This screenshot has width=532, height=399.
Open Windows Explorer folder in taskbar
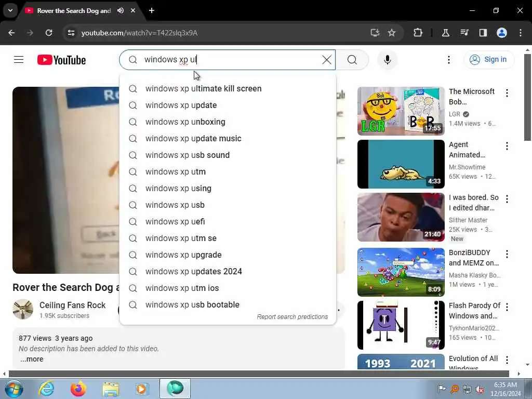110,389
